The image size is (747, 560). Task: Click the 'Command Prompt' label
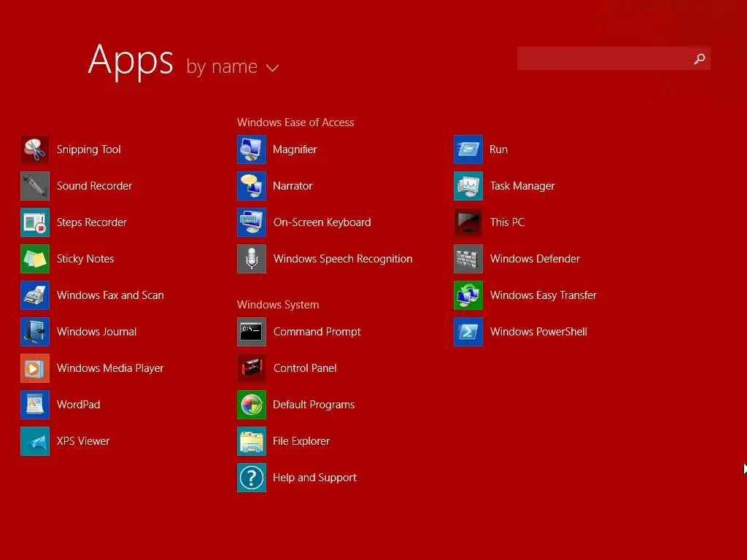tap(317, 332)
